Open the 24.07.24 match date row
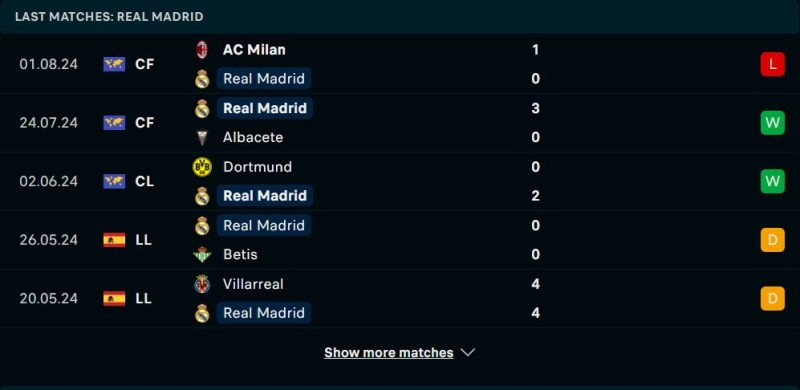The image size is (800, 390). [x=400, y=123]
